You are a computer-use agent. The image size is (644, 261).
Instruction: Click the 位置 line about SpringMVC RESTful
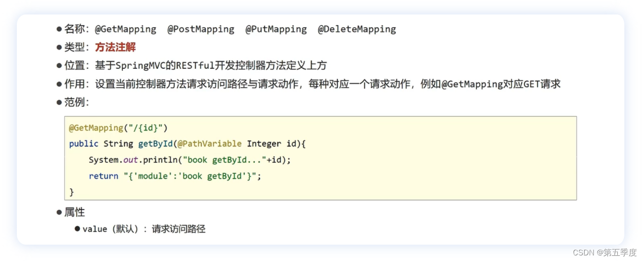click(x=195, y=65)
